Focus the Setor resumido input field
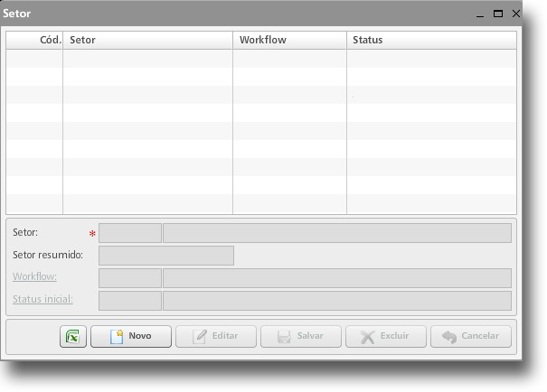Viewport: 547px width, 392px height. point(166,256)
